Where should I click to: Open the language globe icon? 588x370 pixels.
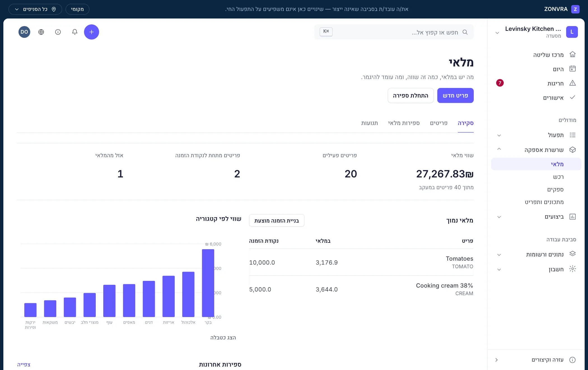[41, 32]
